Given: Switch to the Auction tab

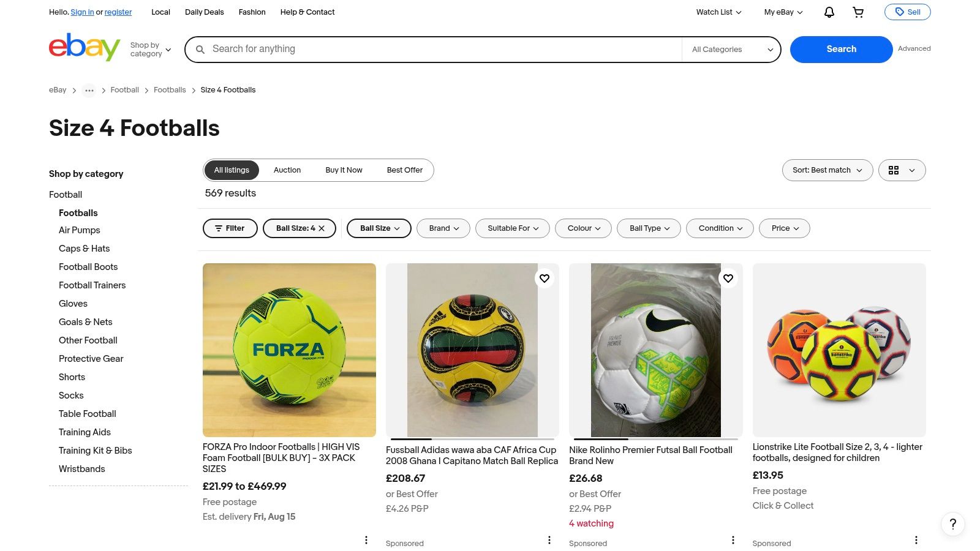Looking at the screenshot, I should [287, 170].
